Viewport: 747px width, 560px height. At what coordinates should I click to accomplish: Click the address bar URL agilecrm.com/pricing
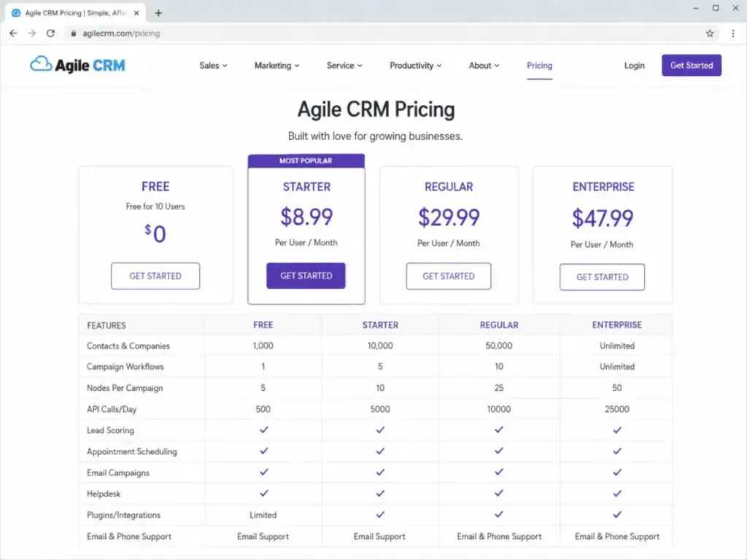(121, 34)
